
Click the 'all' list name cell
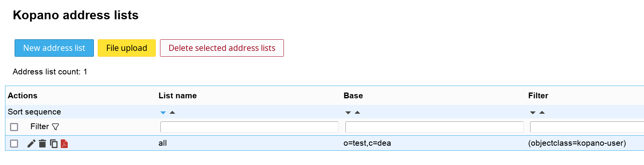[163, 143]
